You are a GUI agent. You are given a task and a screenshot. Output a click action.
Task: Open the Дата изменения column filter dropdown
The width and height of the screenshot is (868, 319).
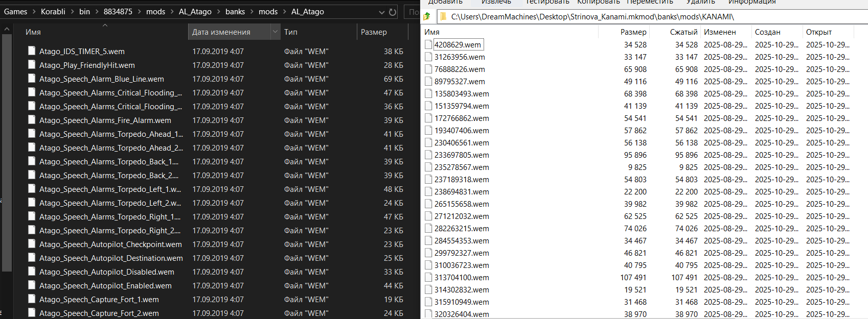[275, 32]
